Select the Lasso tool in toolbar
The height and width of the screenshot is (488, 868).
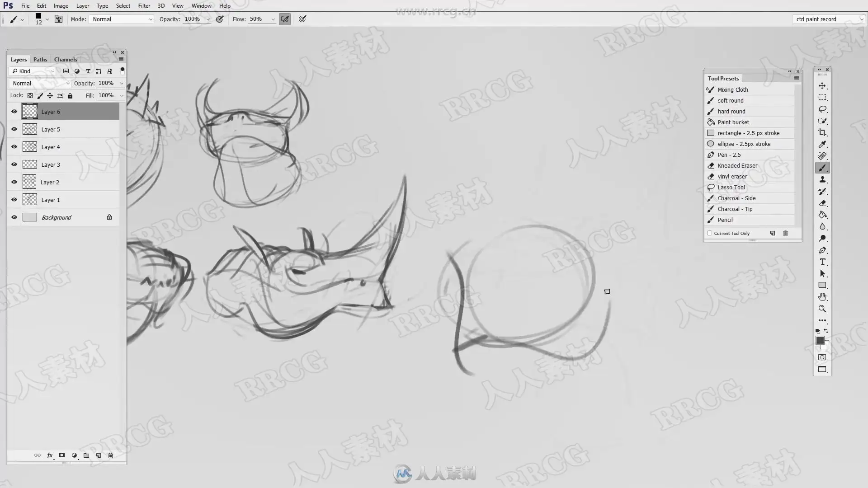tap(822, 109)
